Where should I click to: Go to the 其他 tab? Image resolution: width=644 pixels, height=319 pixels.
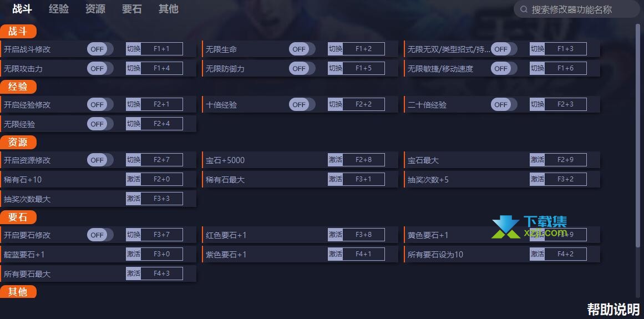tap(169, 9)
